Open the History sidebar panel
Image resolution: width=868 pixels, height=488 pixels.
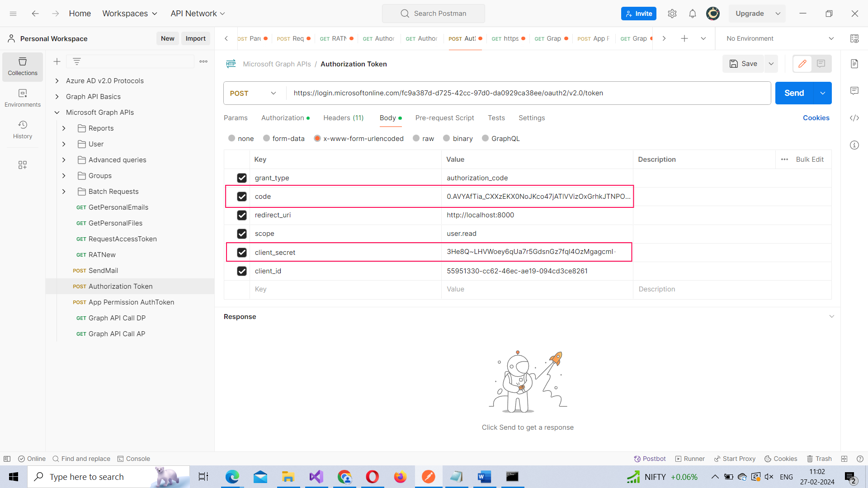(x=23, y=130)
